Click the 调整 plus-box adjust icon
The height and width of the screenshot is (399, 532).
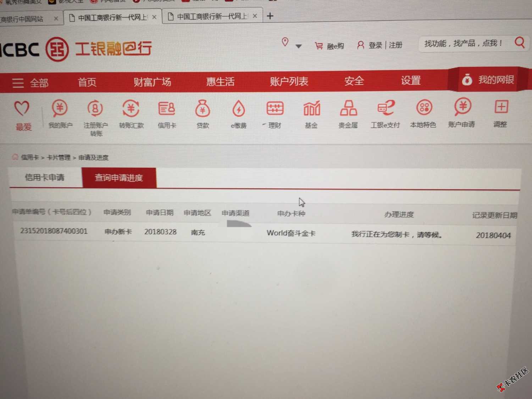pyautogui.click(x=501, y=106)
